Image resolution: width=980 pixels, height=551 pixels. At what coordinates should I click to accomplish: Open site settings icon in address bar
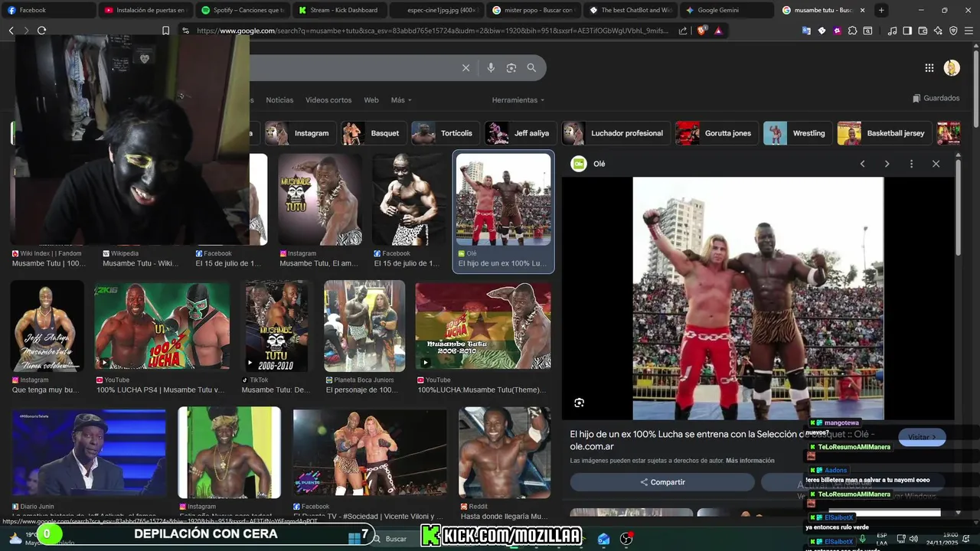[185, 31]
